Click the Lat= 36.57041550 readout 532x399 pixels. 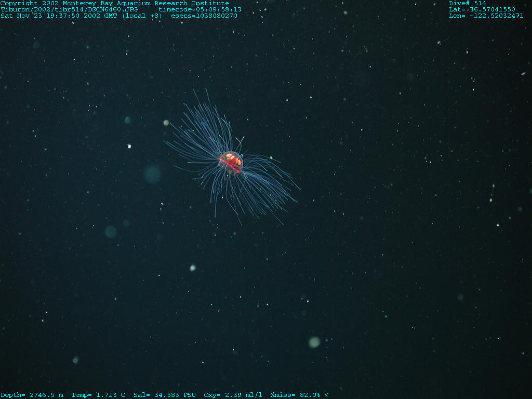tap(482, 9)
